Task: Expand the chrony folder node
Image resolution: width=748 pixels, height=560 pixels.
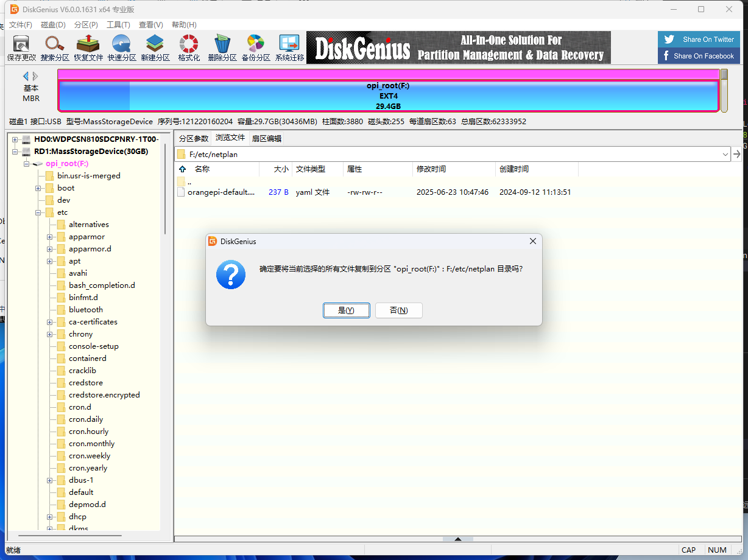Action: [50, 334]
